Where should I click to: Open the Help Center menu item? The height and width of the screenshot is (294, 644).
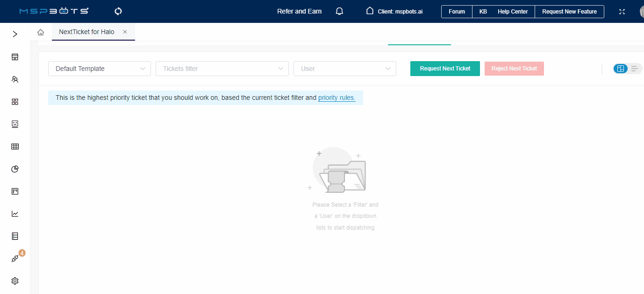[513, 11]
